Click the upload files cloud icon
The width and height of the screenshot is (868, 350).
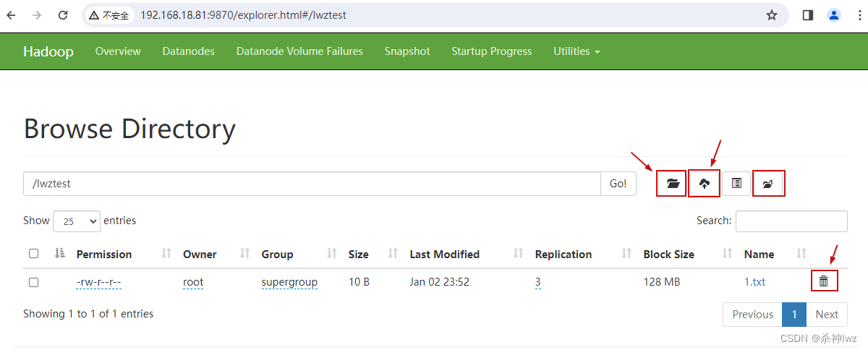705,184
